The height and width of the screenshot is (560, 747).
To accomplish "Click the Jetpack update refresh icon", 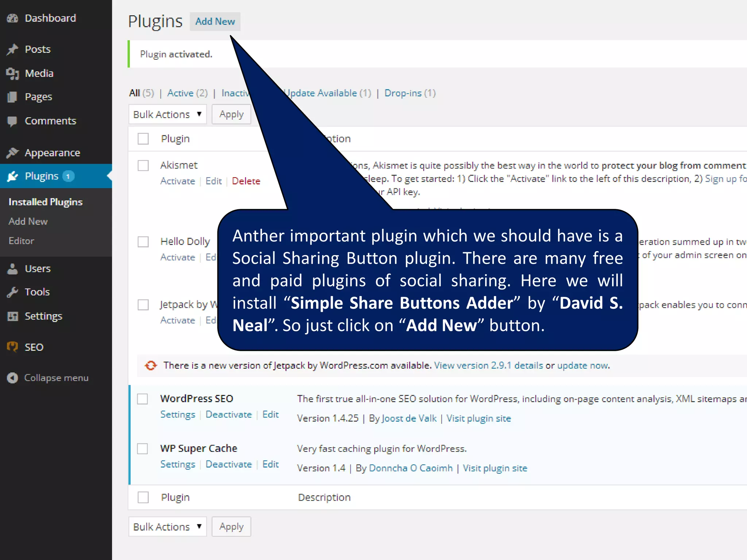I will point(151,365).
